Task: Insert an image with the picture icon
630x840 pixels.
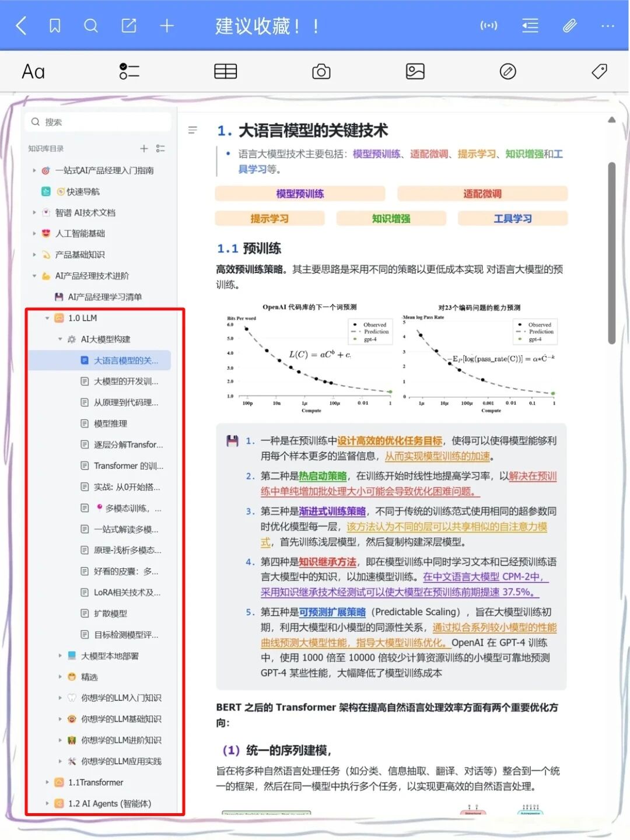Action: pos(415,71)
